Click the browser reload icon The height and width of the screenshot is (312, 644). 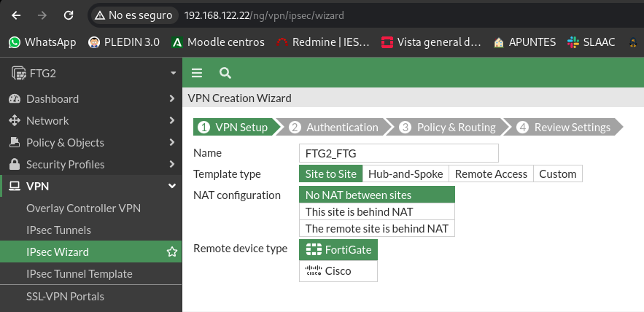(x=68, y=15)
